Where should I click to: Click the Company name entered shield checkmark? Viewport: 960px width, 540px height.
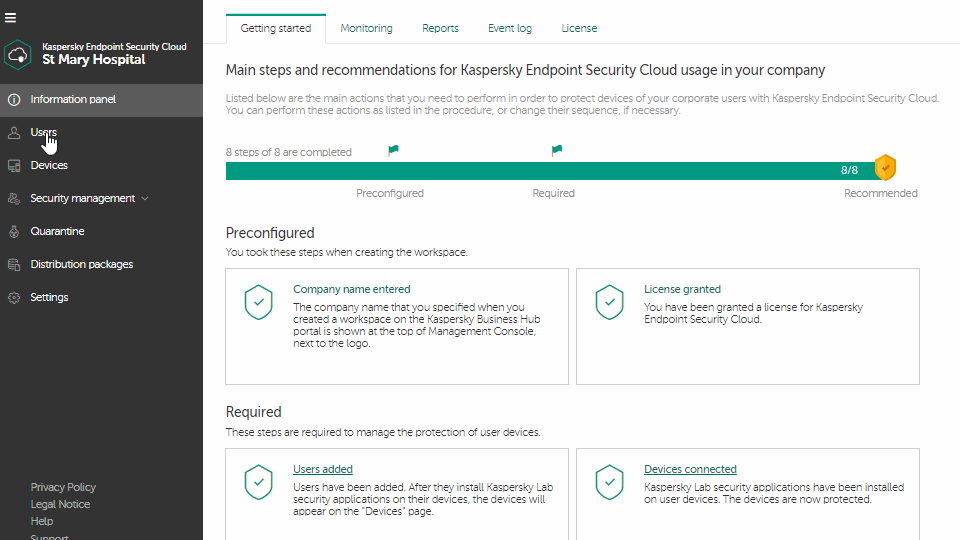[259, 301]
